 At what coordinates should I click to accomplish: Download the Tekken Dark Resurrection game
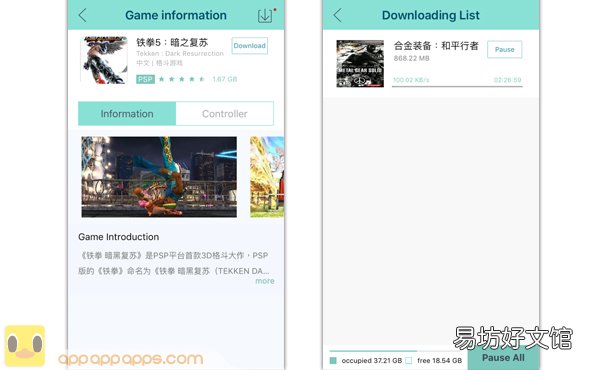(249, 46)
